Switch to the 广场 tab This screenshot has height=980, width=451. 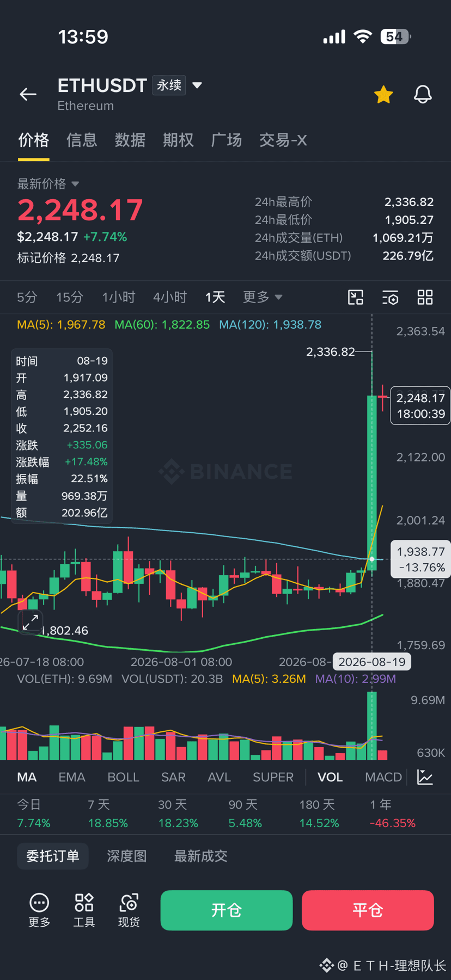coord(226,140)
